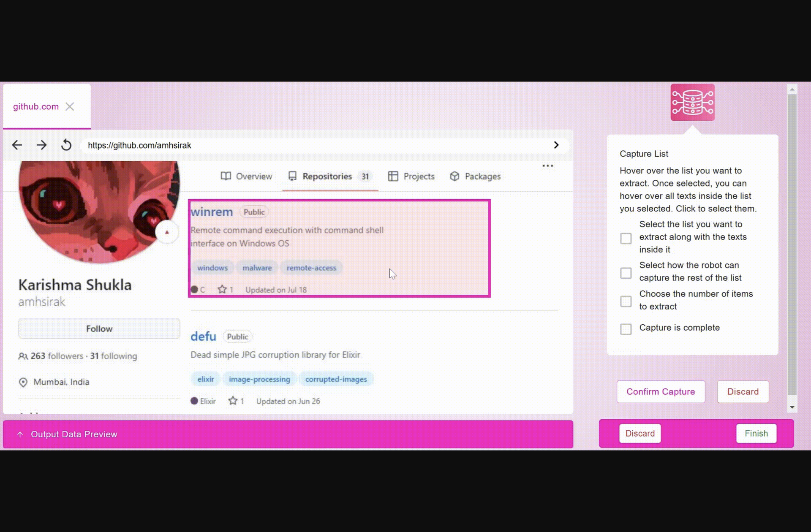Open the 263 followers link

coord(57,356)
